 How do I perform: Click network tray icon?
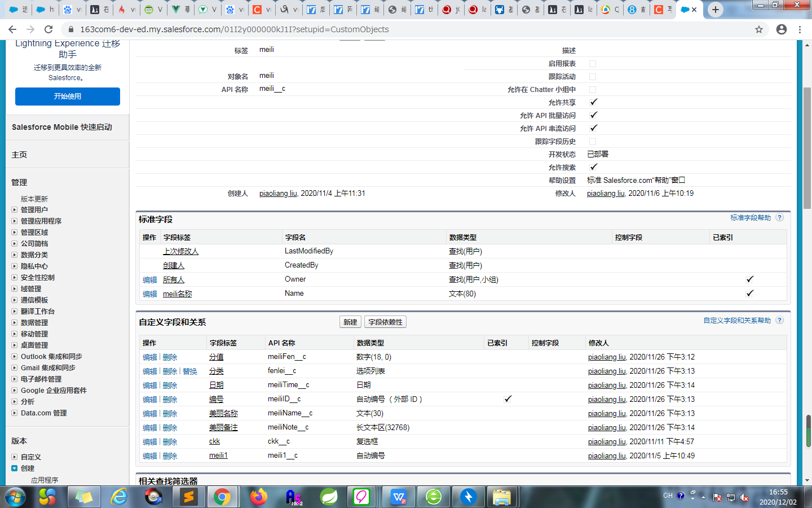pyautogui.click(x=731, y=497)
